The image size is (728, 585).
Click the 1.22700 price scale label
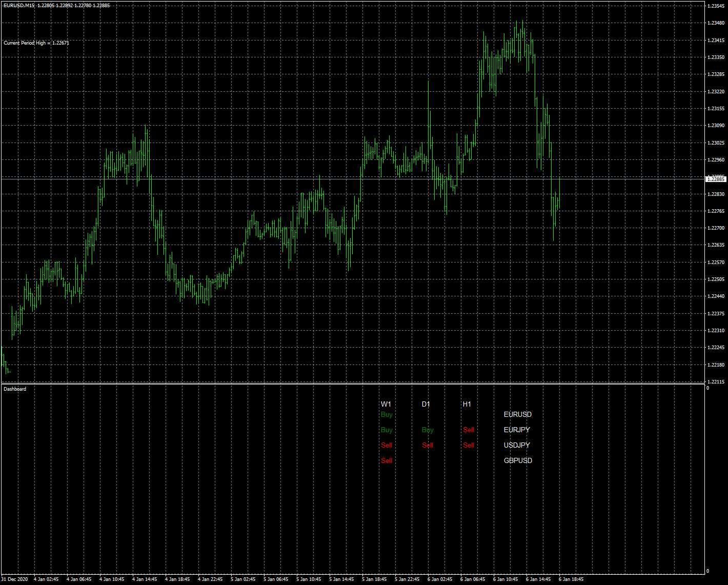tap(716, 228)
